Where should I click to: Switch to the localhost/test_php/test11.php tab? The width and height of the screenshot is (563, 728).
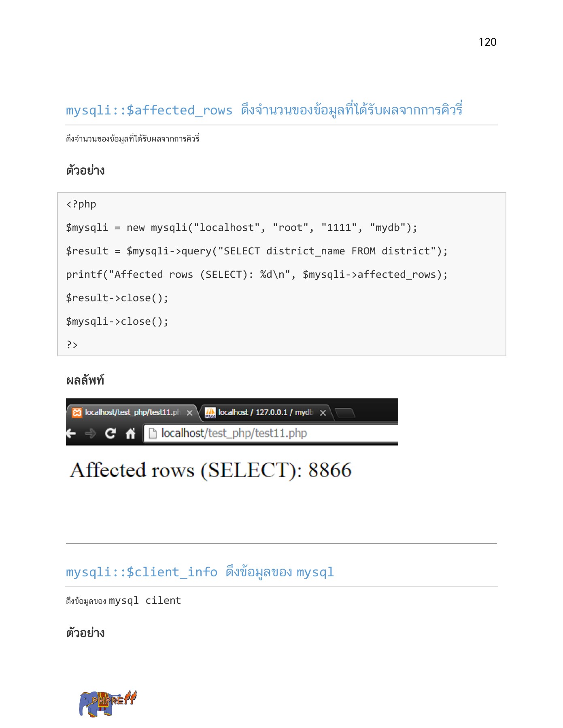coord(132,413)
